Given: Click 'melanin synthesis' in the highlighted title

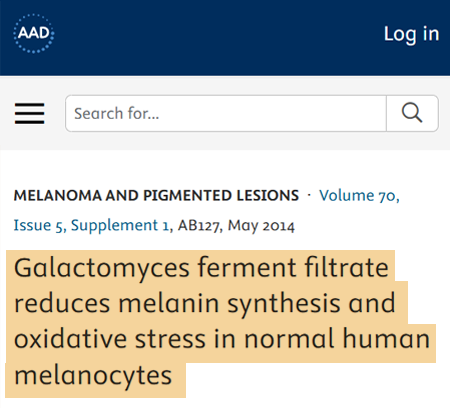Looking at the screenshot, I should pyautogui.click(x=229, y=304).
